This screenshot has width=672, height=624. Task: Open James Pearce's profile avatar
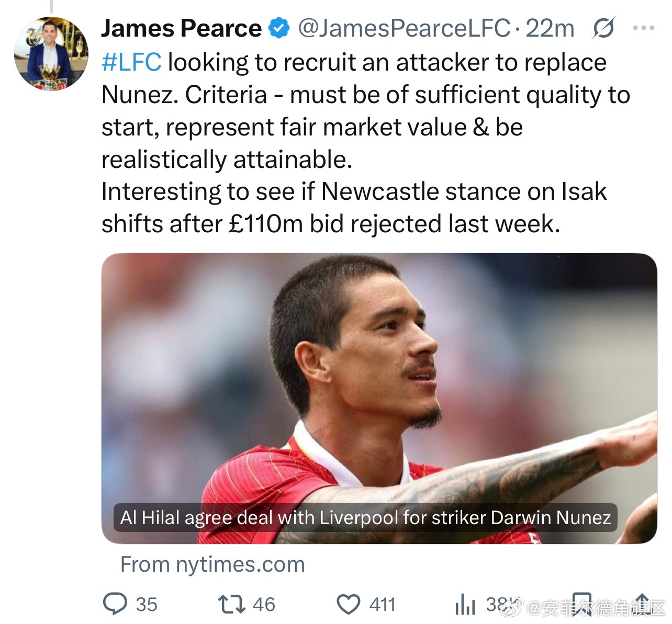pos(51,54)
